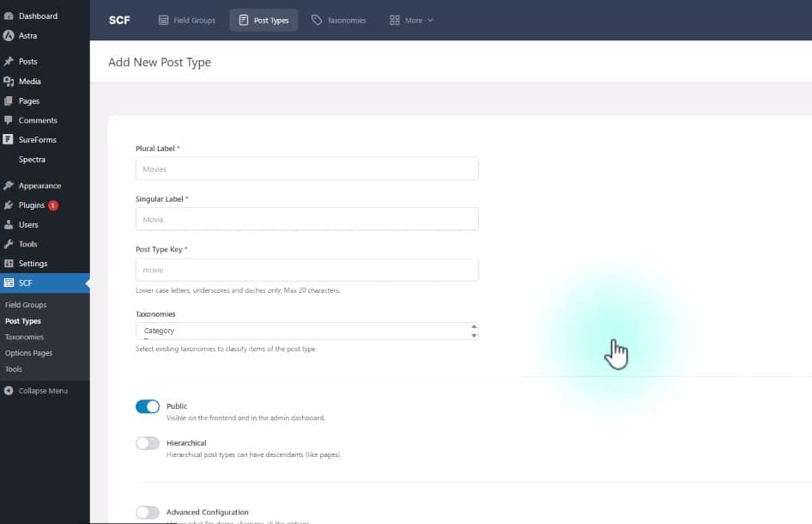This screenshot has height=524, width=812.
Task: Click the Taxonomies list scroll-down arrow
Action: pos(474,335)
